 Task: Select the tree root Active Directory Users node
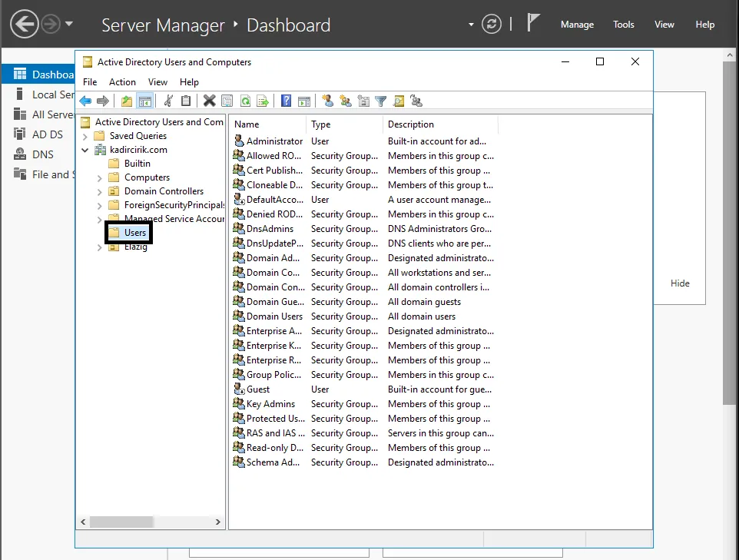coord(159,122)
